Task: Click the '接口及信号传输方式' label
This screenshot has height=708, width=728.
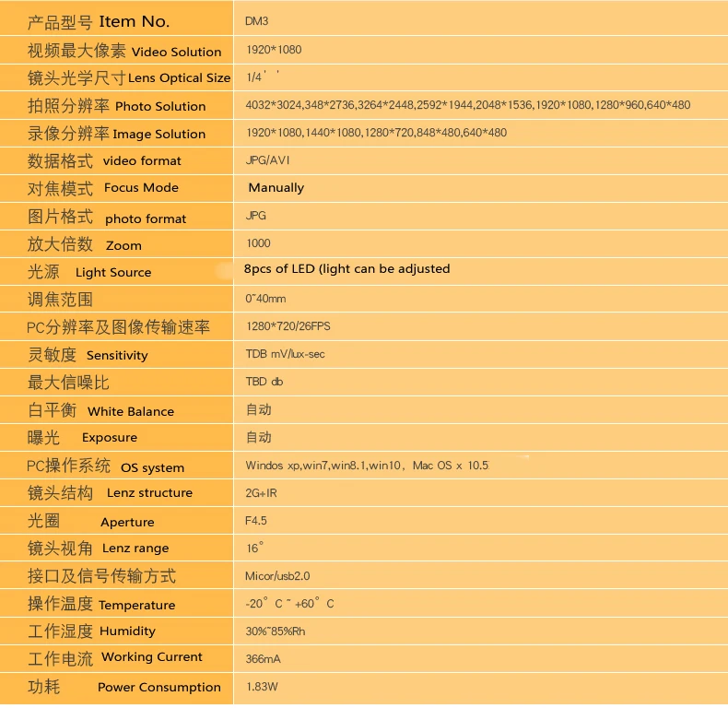Action: 101,576
